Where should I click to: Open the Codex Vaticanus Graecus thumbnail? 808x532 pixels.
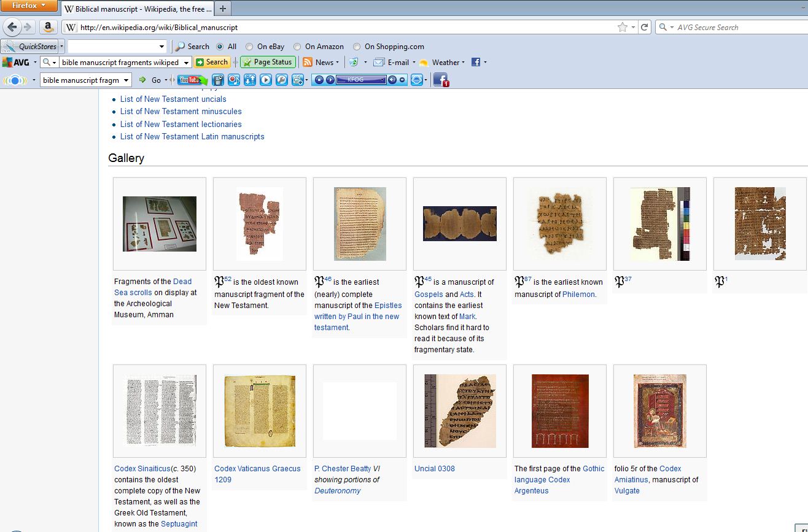pos(259,411)
